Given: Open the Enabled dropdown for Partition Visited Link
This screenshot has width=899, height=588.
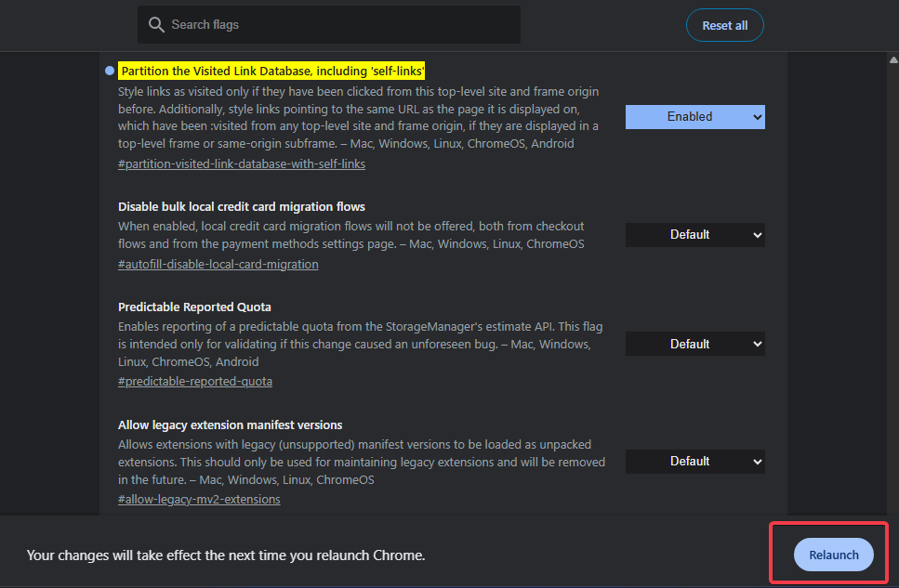Looking at the screenshot, I should (x=694, y=117).
